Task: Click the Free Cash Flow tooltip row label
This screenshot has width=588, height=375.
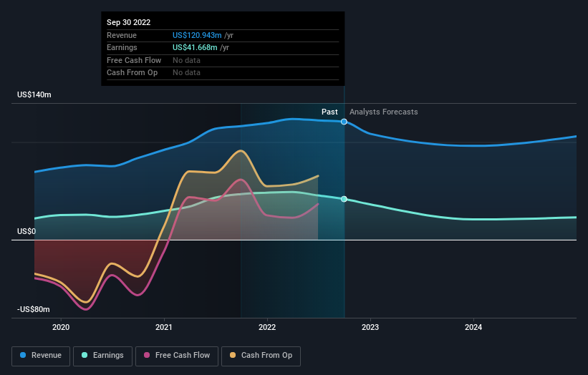Action: 134,60
